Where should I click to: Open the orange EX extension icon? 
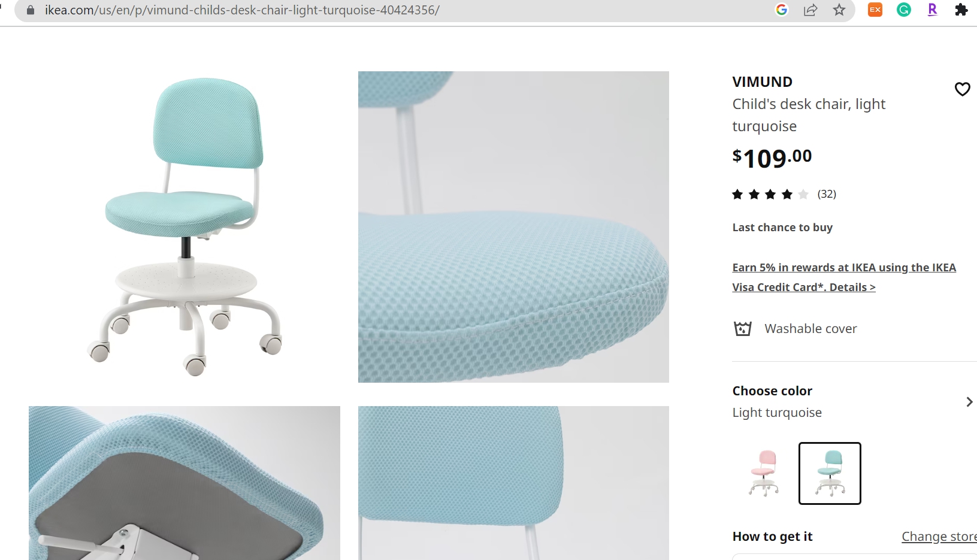pyautogui.click(x=875, y=10)
